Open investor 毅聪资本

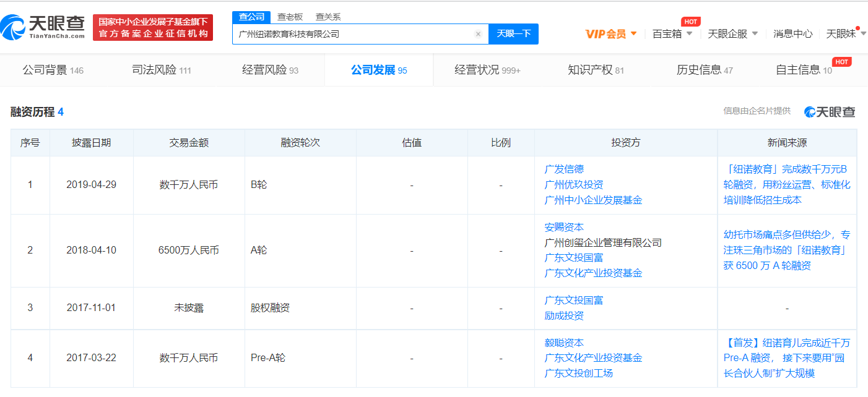tap(564, 343)
